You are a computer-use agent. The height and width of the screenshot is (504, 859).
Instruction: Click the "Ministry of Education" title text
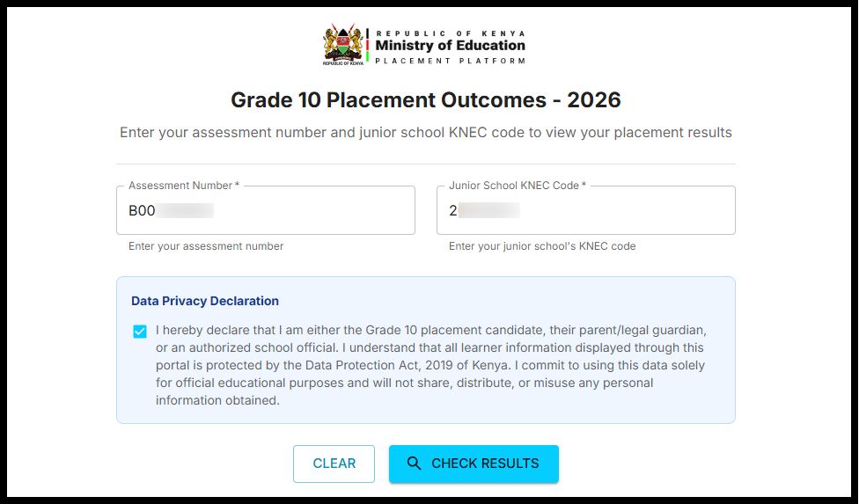pyautogui.click(x=450, y=46)
